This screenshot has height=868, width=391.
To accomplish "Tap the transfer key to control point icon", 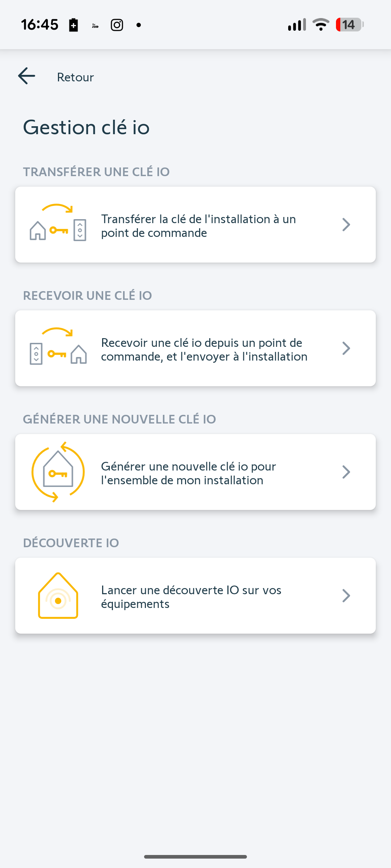I will pos(58,224).
